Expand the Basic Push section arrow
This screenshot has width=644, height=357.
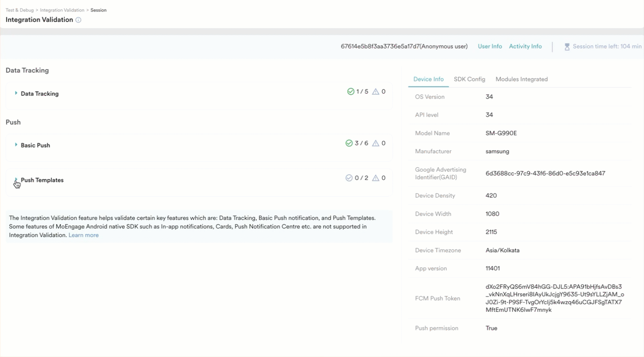coord(16,145)
